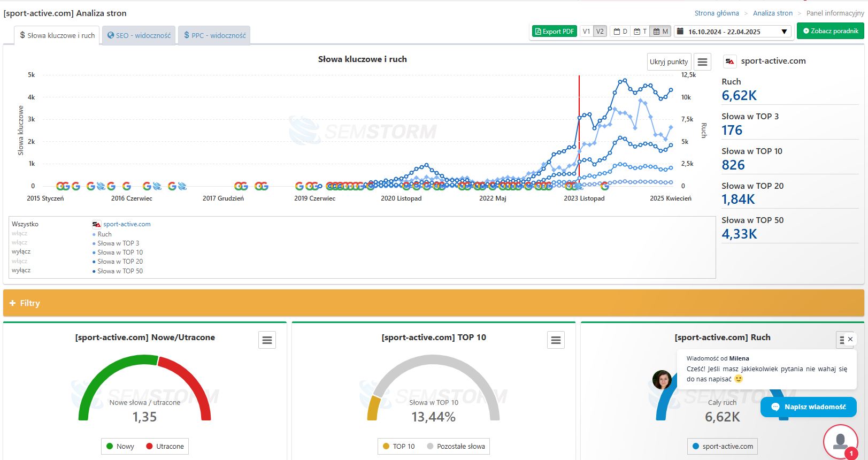Switch to monthly view M
The image size is (868, 460).
click(660, 32)
